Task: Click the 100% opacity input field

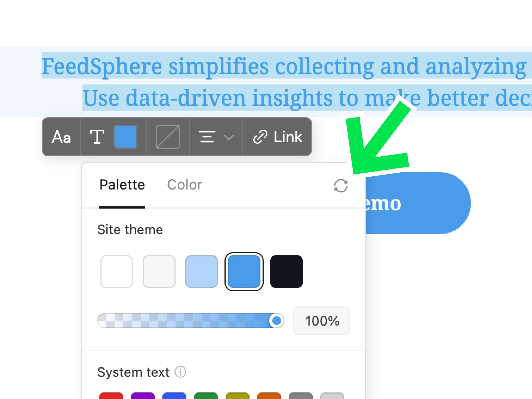Action: [321, 321]
